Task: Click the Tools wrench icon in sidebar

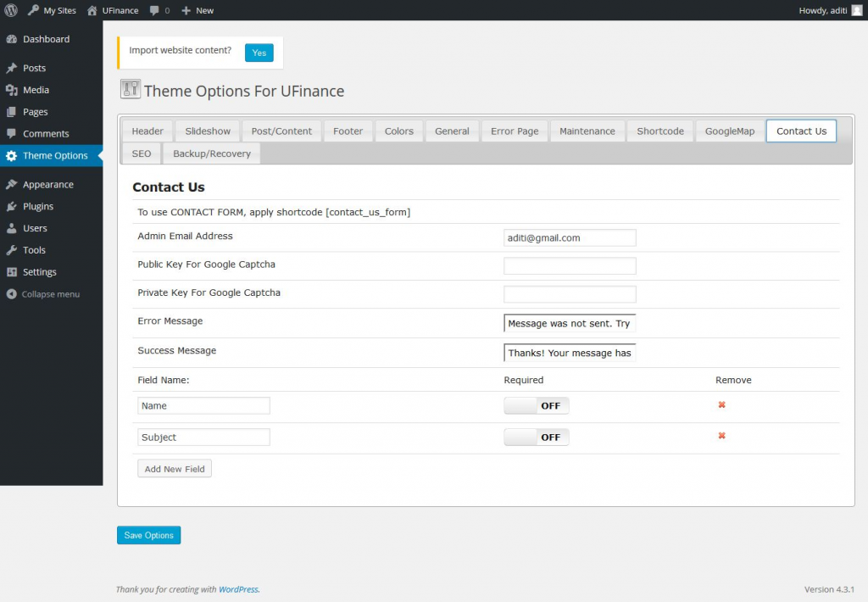Action: tap(12, 249)
